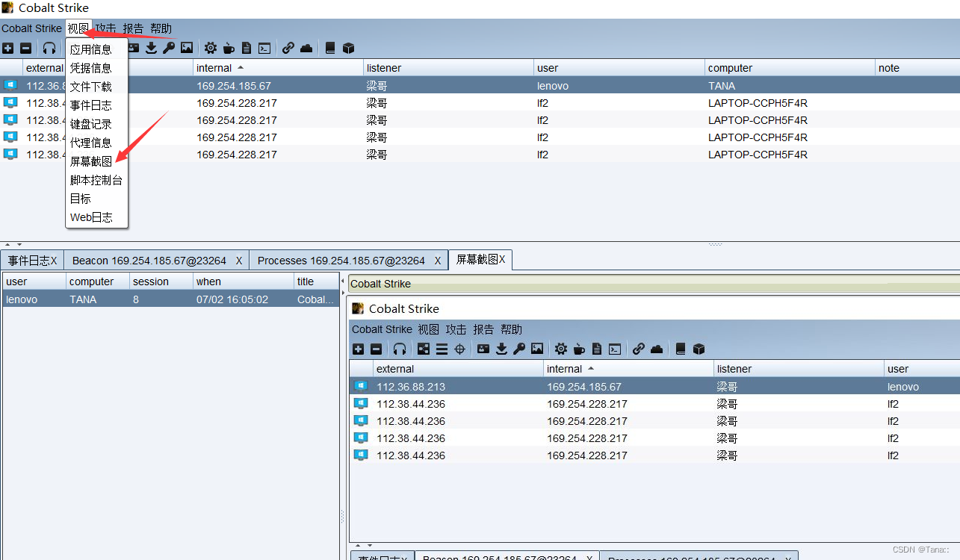Sort sessions by the internal column header
Screen dimensions: 960x560
point(277,68)
